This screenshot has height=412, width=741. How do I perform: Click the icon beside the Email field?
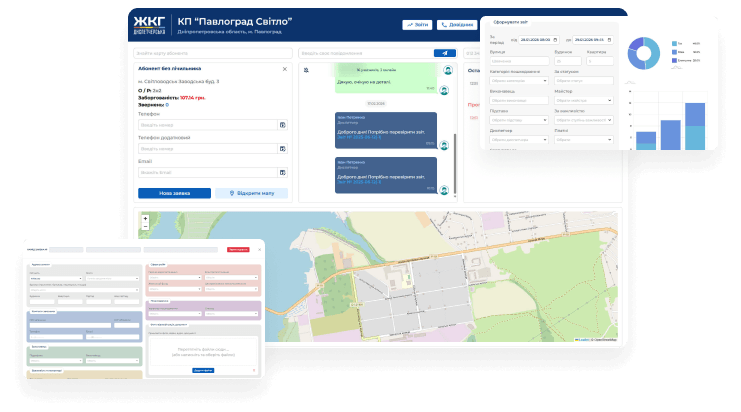click(x=283, y=172)
